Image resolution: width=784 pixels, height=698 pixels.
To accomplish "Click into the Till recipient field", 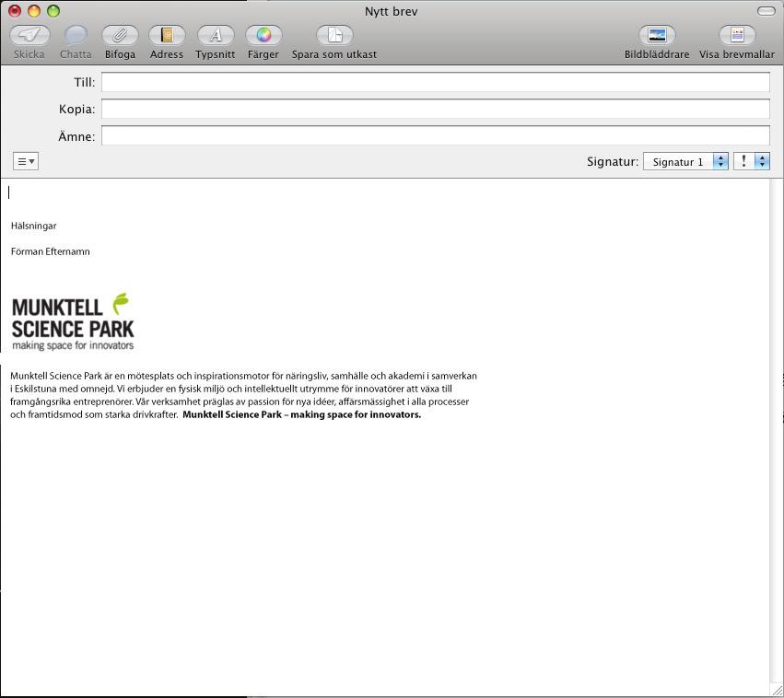I will pos(436,83).
